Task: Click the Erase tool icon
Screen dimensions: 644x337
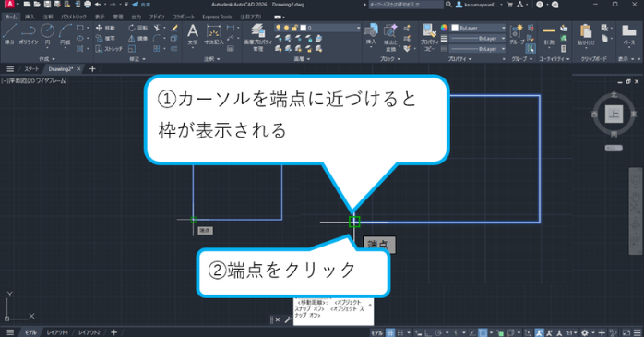Action: tap(174, 28)
